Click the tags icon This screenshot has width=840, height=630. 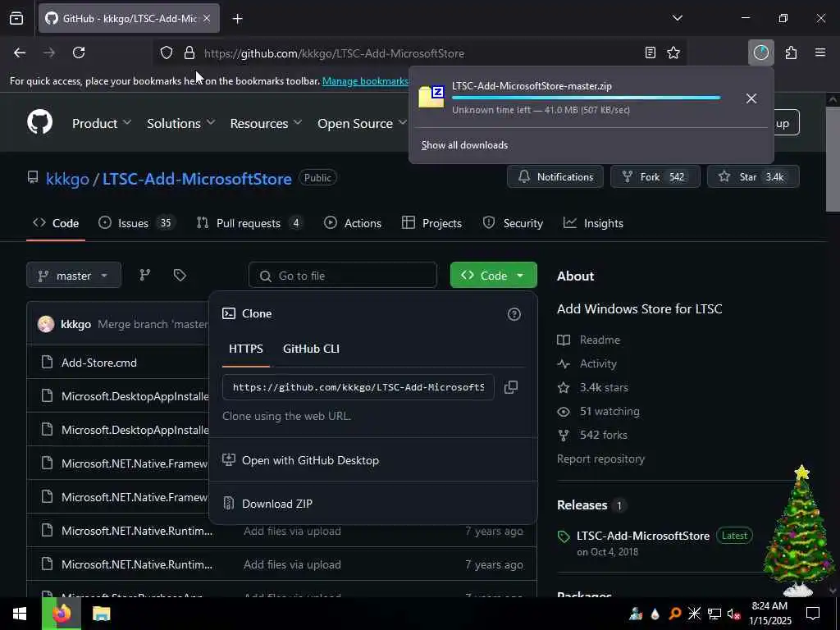pos(180,275)
